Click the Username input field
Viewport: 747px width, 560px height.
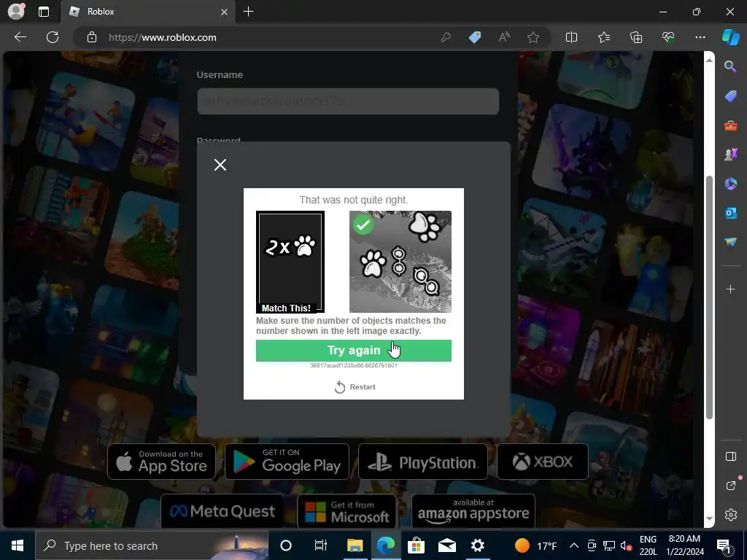348,101
